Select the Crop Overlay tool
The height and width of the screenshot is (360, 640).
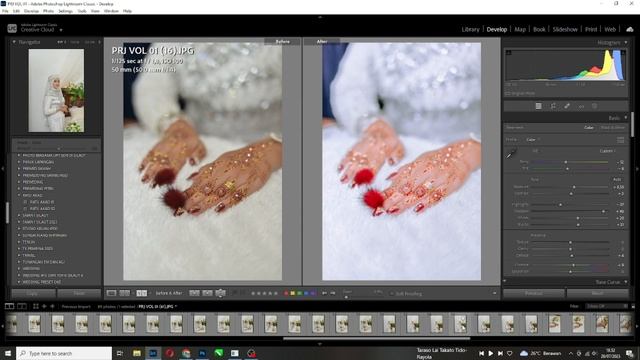coord(553,106)
